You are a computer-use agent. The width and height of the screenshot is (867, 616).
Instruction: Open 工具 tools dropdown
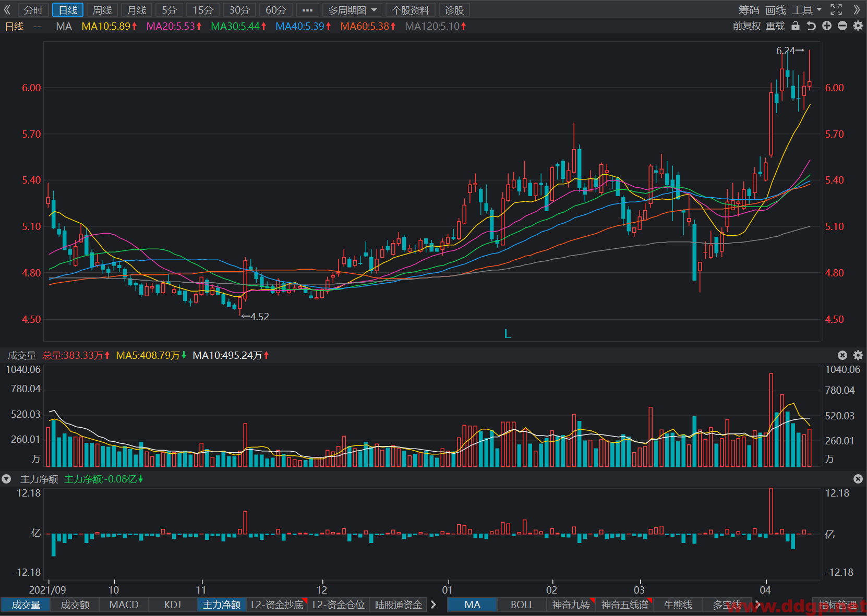(807, 10)
